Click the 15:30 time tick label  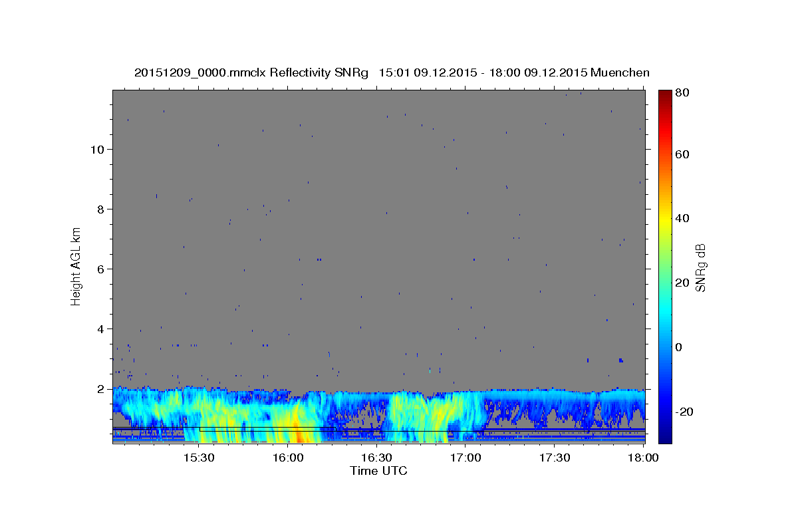pos(198,458)
